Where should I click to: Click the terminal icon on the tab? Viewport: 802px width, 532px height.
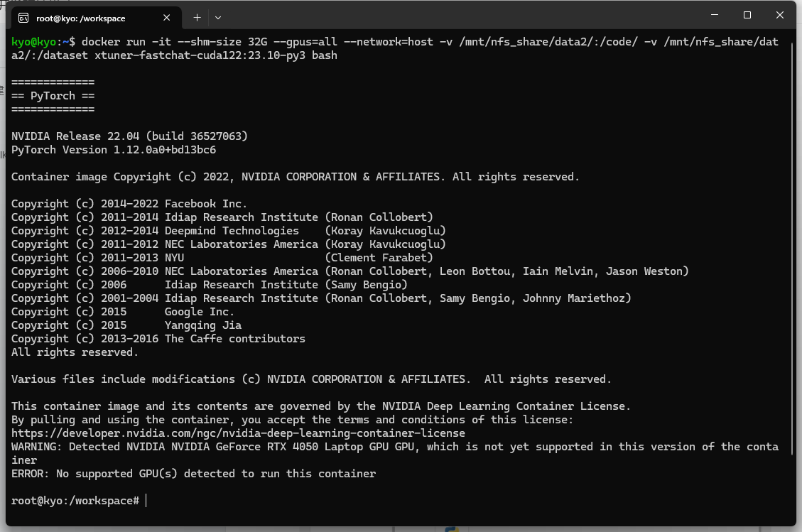pos(24,18)
